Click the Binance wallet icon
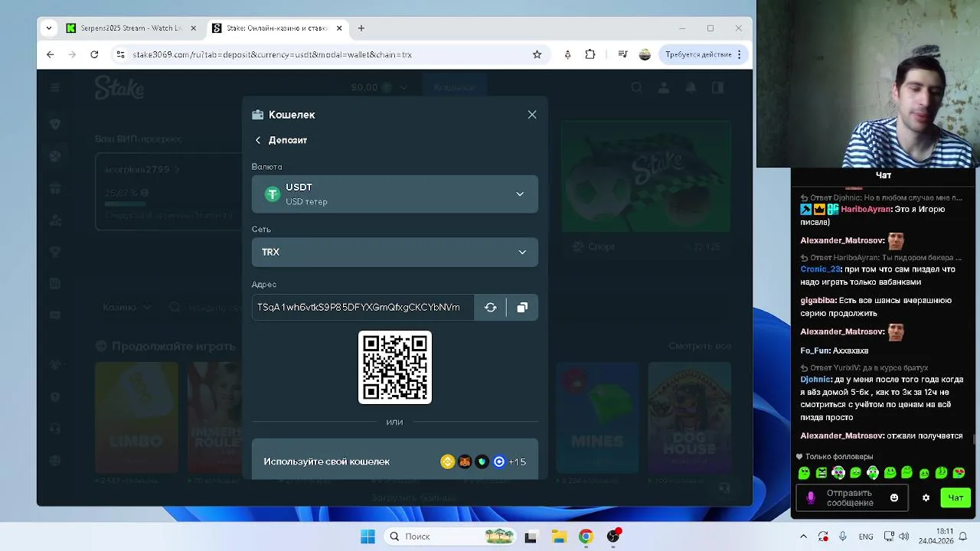The image size is (980, 551). coord(448,461)
